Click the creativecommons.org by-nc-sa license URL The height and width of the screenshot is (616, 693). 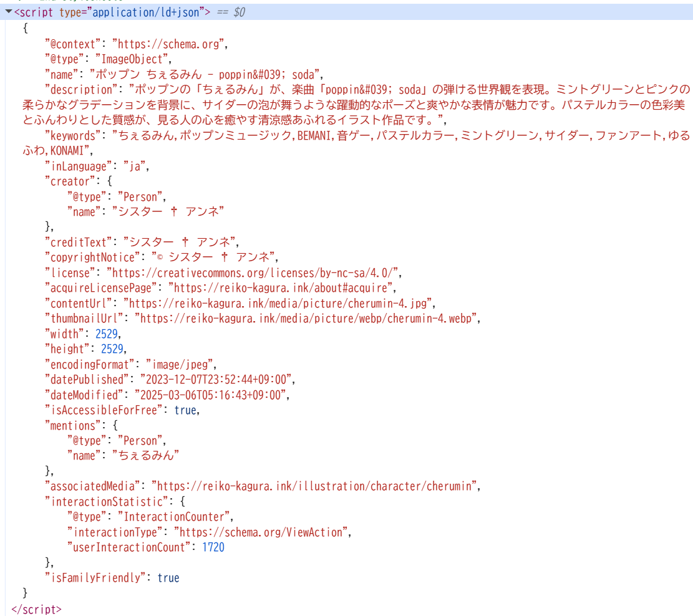click(x=253, y=272)
